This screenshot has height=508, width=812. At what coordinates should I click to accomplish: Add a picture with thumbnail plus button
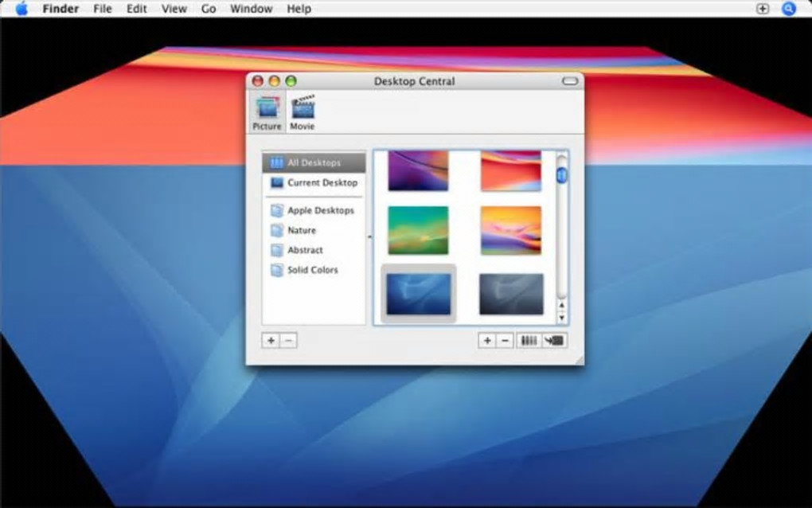[x=487, y=340]
